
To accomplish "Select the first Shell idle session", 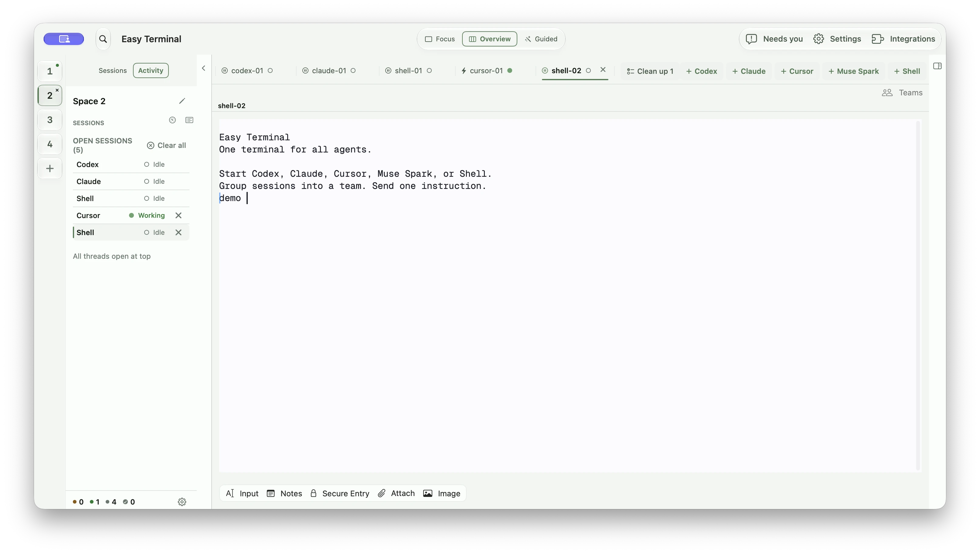I will coord(131,199).
